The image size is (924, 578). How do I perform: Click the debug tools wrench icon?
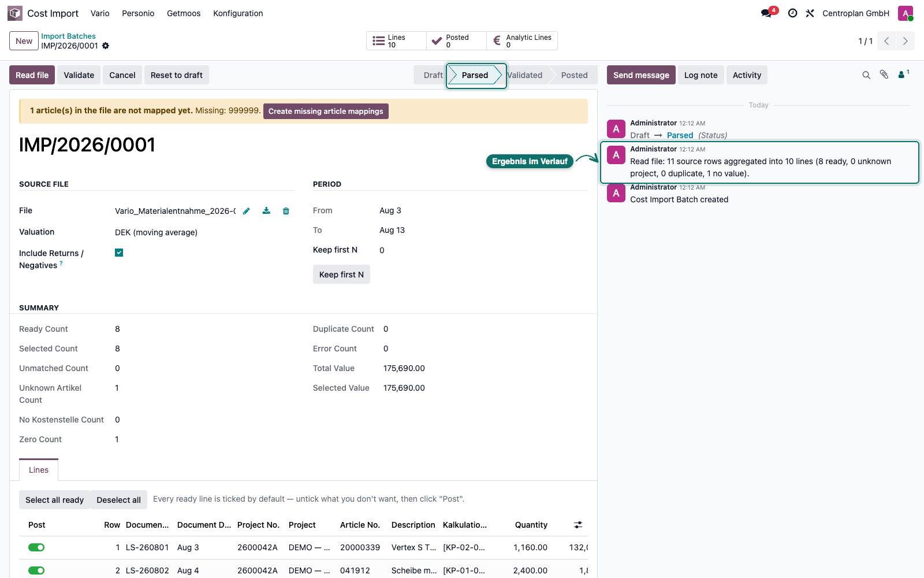click(810, 13)
